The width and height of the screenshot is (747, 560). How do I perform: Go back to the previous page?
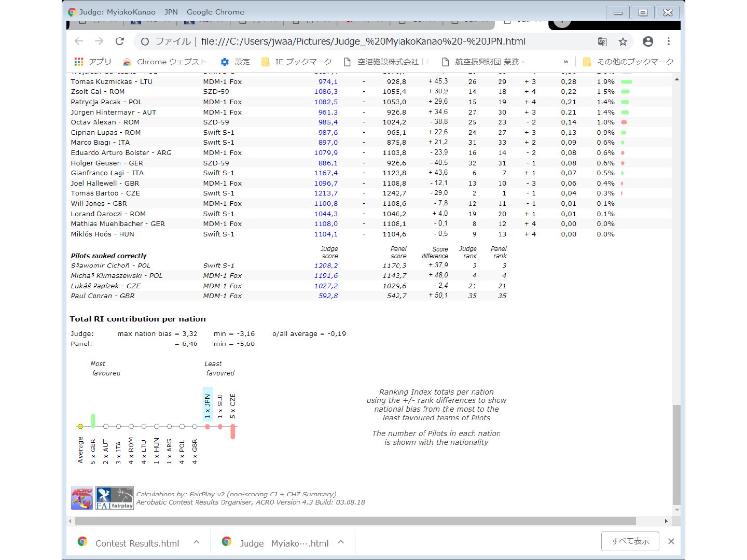79,41
